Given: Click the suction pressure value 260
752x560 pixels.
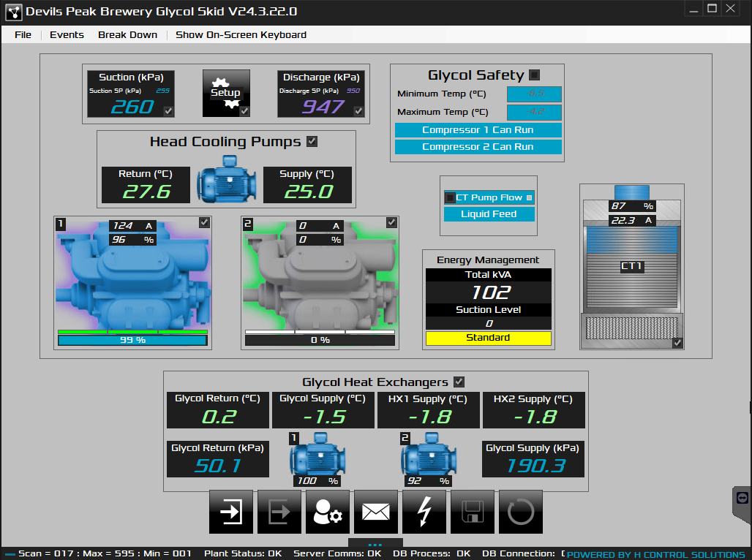Looking at the screenshot, I should click(x=132, y=107).
